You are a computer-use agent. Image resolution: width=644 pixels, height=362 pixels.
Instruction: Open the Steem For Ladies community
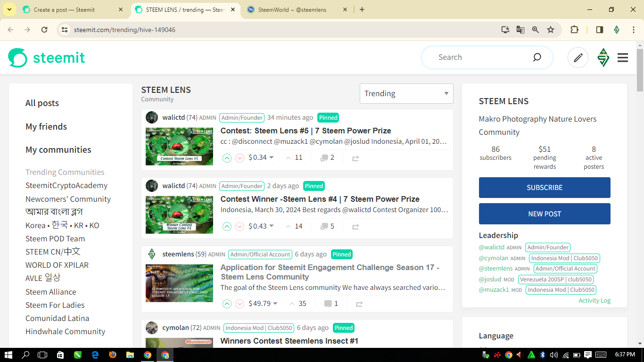tap(55, 305)
